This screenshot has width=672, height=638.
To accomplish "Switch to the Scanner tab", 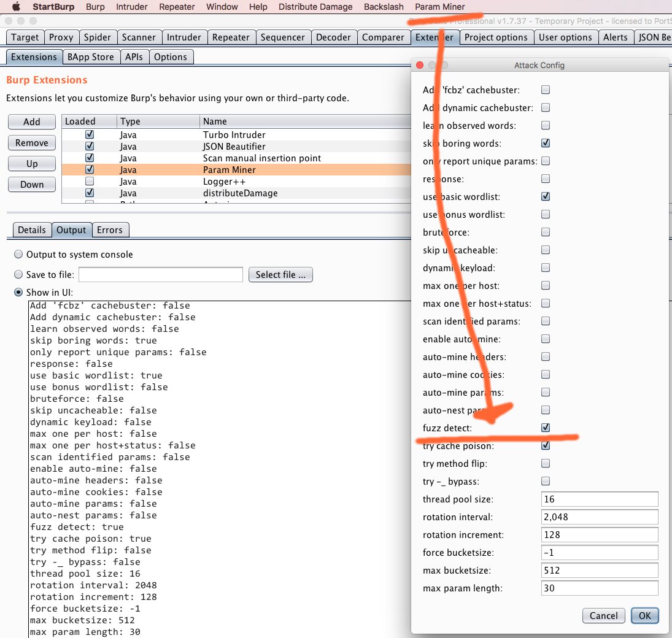I will 139,37.
